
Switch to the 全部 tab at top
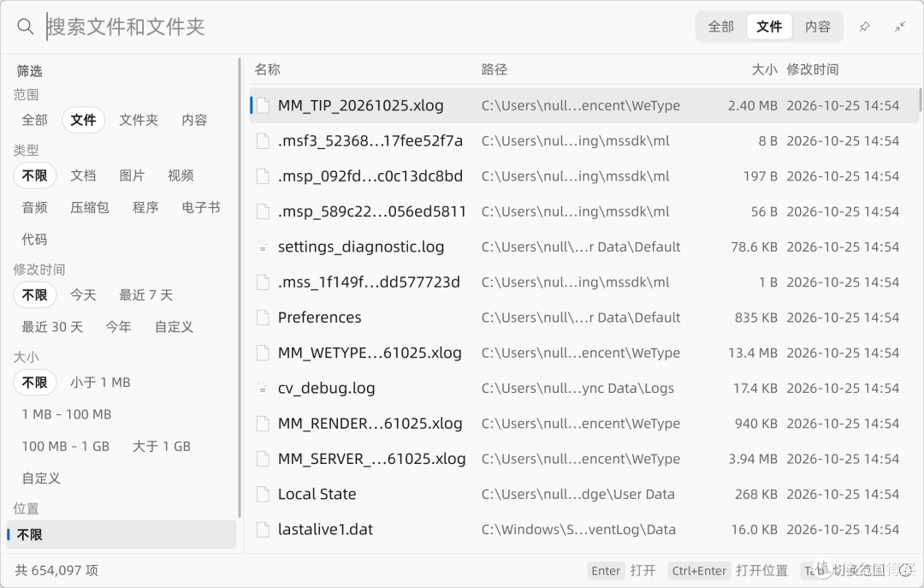[x=720, y=27]
